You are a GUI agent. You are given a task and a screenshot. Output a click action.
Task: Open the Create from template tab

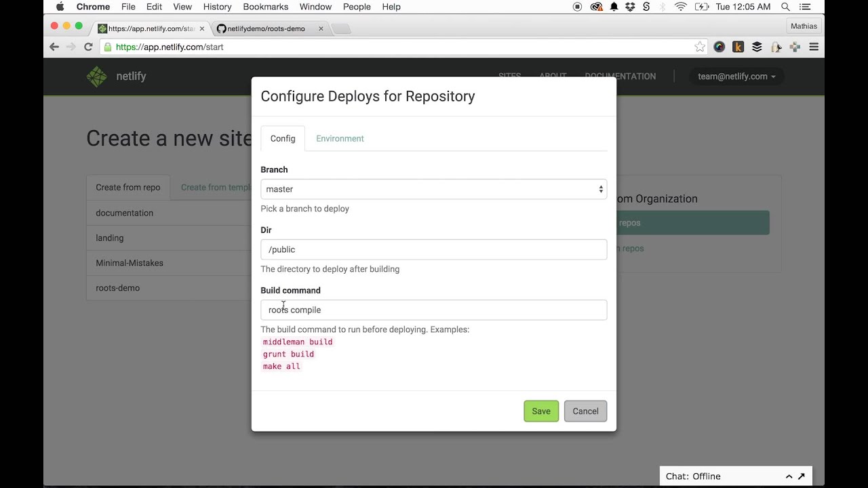click(x=216, y=188)
